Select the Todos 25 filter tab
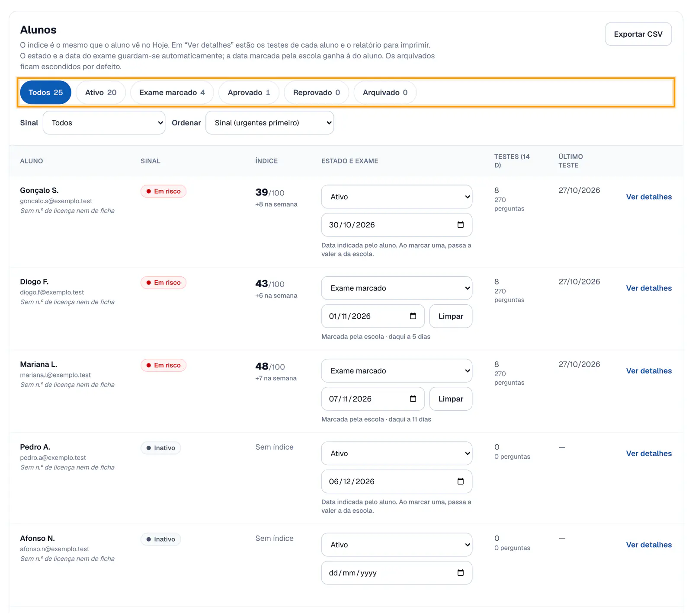This screenshot has width=692, height=616. pyautogui.click(x=46, y=93)
